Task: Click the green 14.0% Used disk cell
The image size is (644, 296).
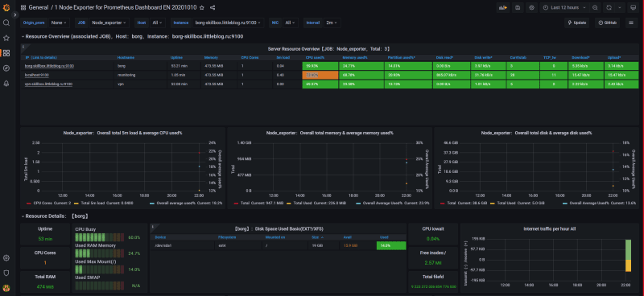Action: pos(391,245)
